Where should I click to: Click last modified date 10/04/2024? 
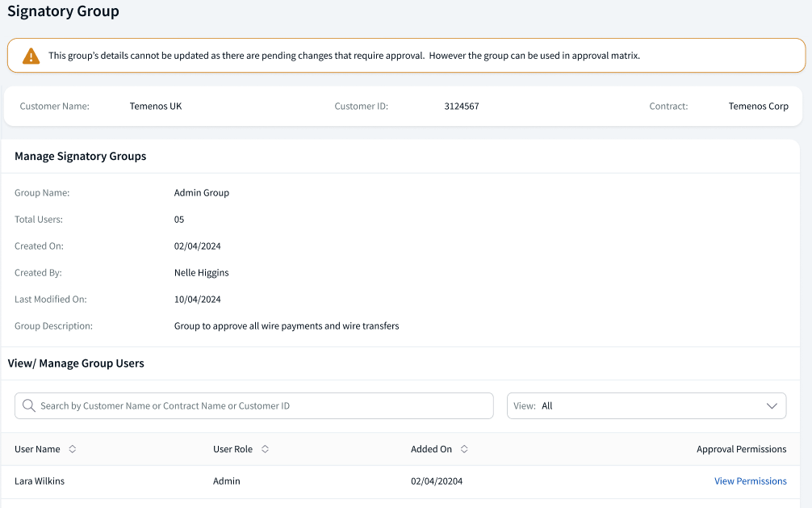point(197,300)
